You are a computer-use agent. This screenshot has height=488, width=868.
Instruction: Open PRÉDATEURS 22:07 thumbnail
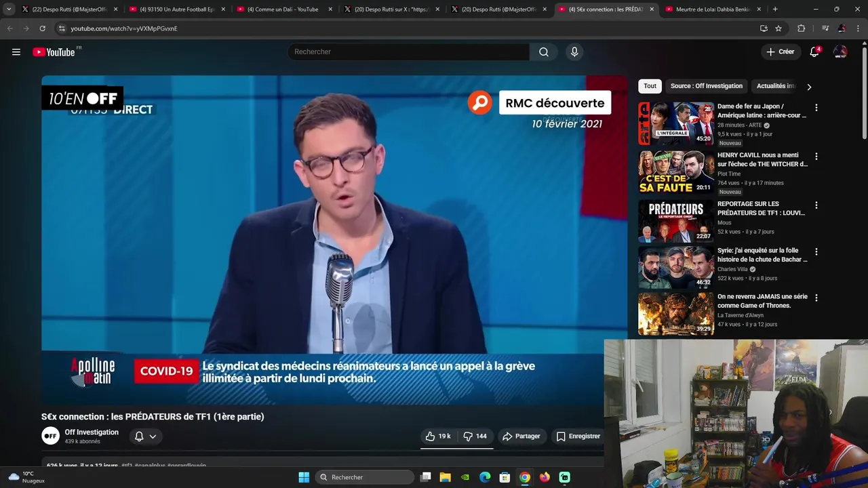(676, 221)
